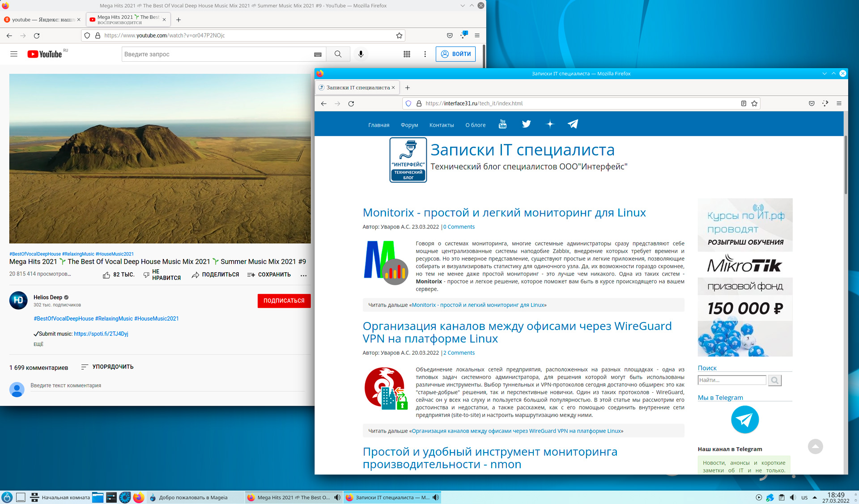Open the Monitorix article title link

point(504,212)
